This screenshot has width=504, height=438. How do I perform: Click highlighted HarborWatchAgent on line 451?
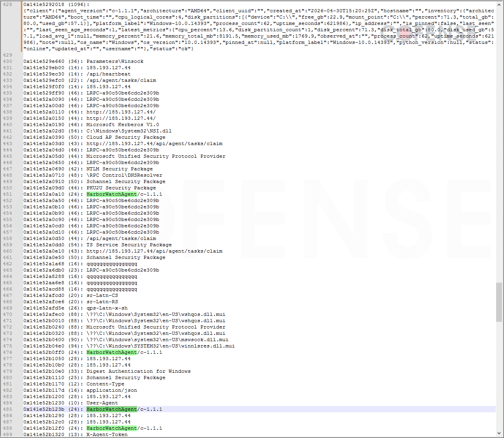click(x=112, y=194)
